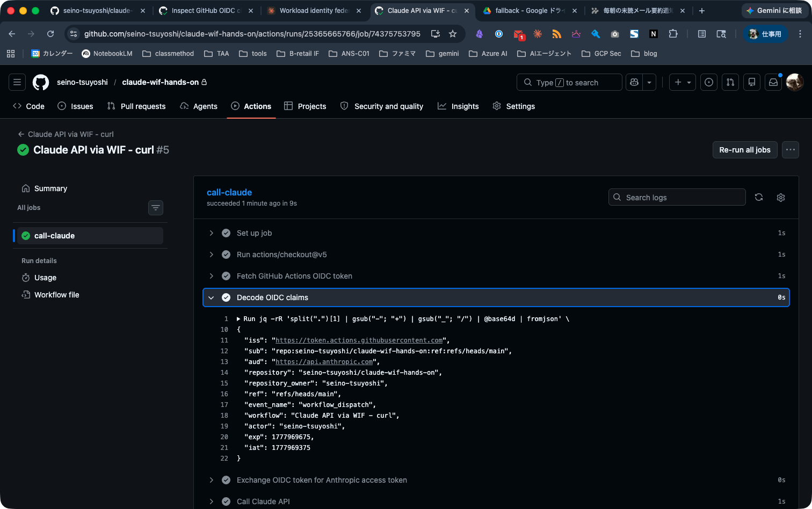Open the token.actions.githubusercontent.com URL
The image size is (812, 509).
pos(359,340)
